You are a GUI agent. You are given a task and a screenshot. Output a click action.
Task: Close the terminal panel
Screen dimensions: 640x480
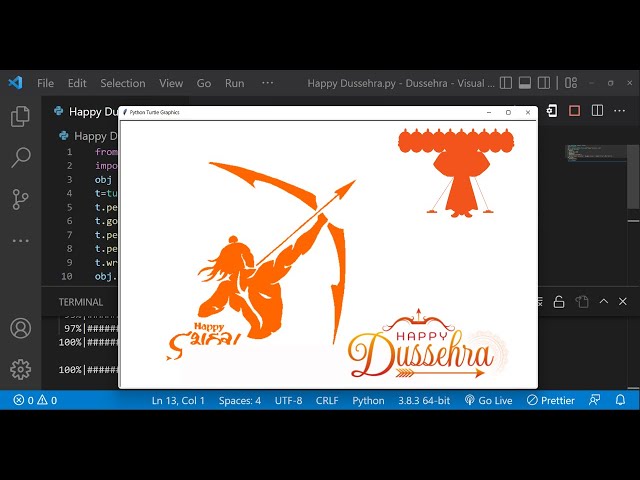click(622, 301)
